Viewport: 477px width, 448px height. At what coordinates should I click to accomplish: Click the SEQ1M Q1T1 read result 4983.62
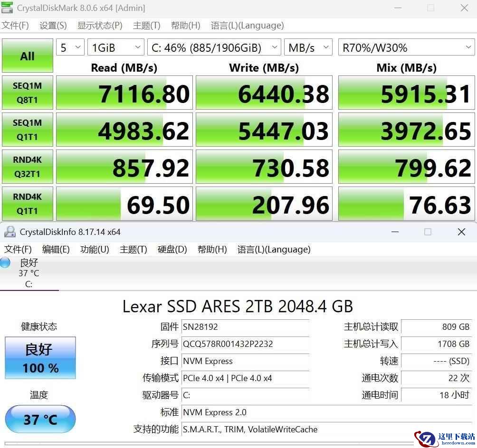(124, 130)
